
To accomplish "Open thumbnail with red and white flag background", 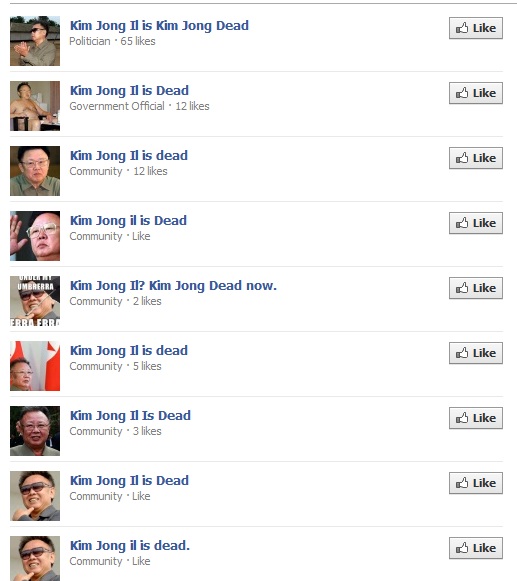I will 35,366.
